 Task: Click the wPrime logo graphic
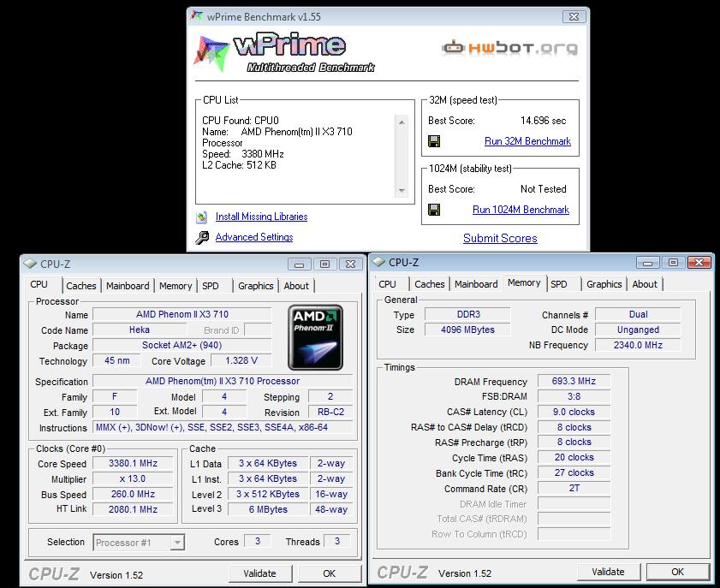[285, 53]
